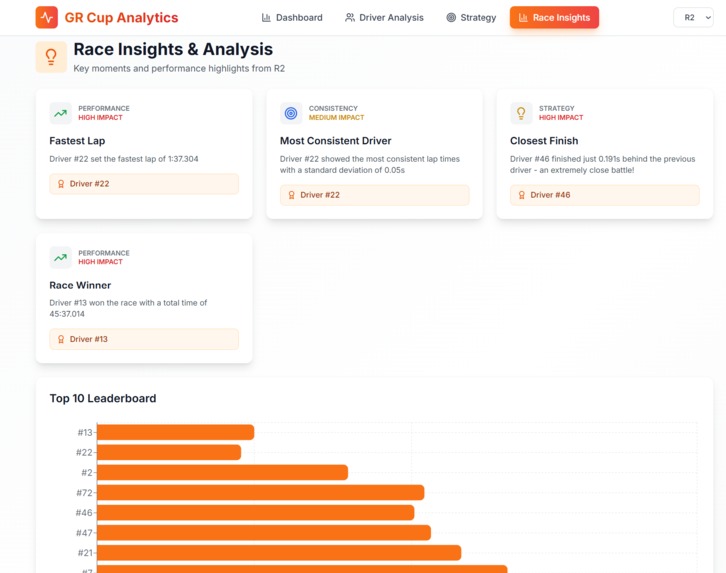Click the #46 leaderboard bar

[256, 512]
